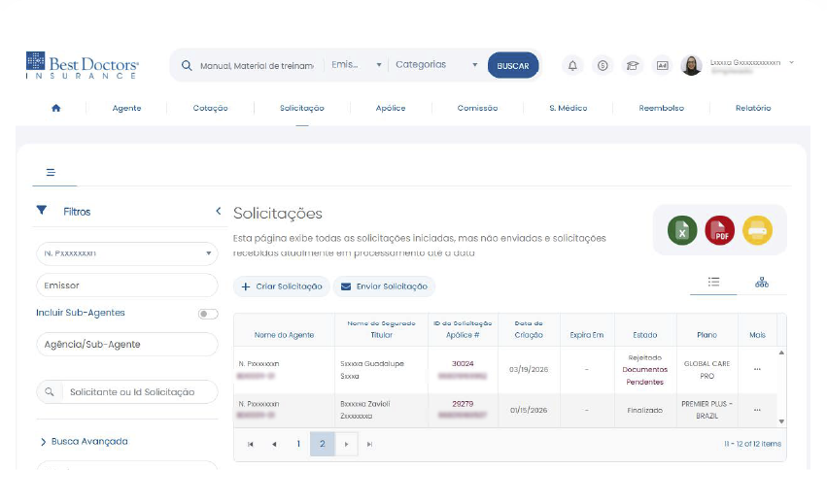Click Criar Solicitação button

click(282, 286)
